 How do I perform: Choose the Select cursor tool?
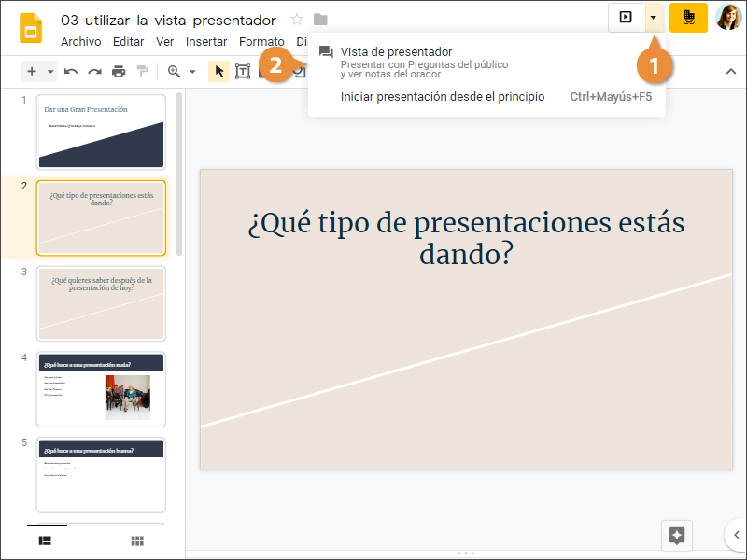click(x=219, y=71)
